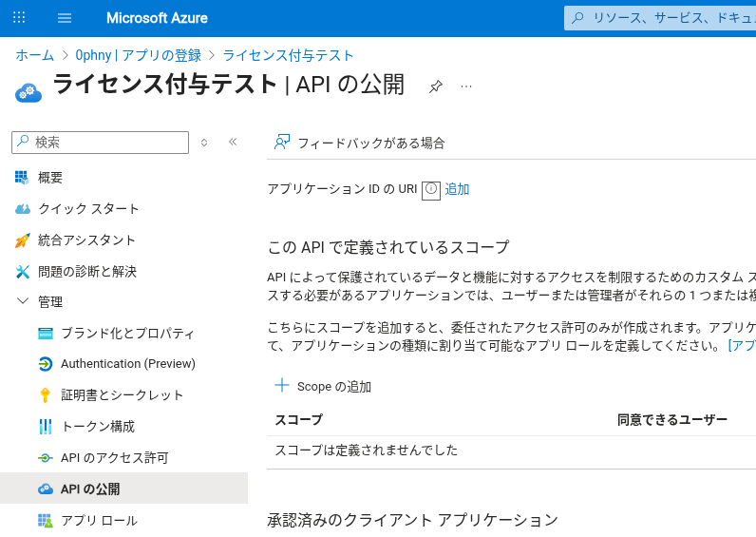Image resolution: width=756 pixels, height=537 pixels.
Task: Click the sidebar 検索 input field
Action: click(x=101, y=143)
